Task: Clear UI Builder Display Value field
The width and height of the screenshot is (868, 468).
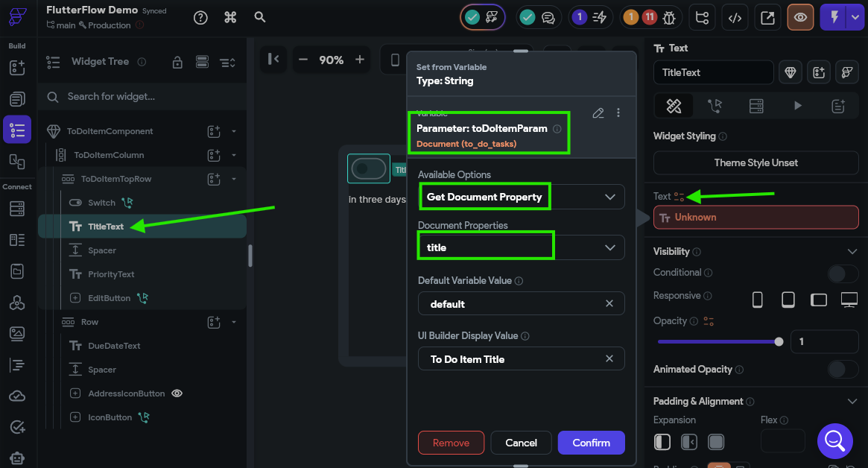Action: coord(609,359)
